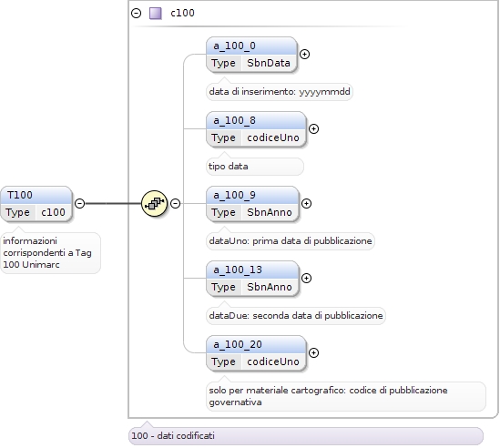Screen dimensions: 500x448
Task: Select the T100 element node
Action: coord(36,204)
